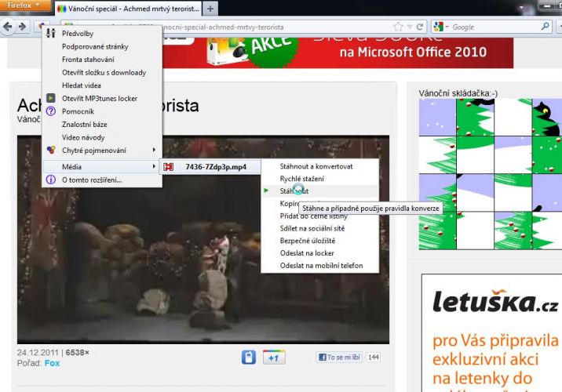Viewport: 562px width, 392px height.
Task: Click the 6538× view count
Action: coord(78,353)
